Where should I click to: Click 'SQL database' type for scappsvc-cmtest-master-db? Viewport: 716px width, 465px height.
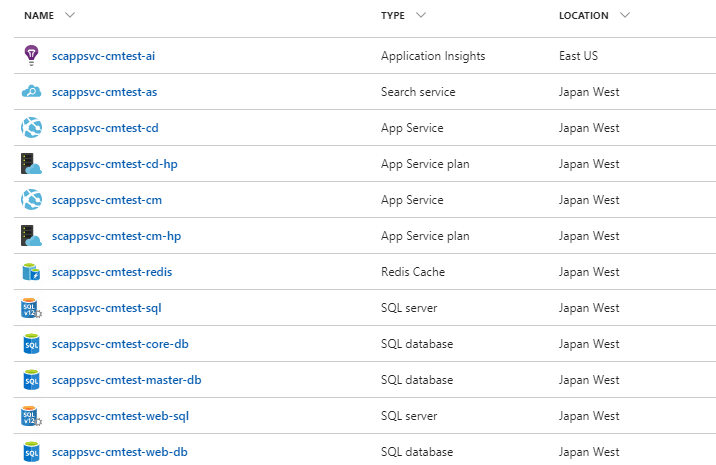tap(417, 380)
